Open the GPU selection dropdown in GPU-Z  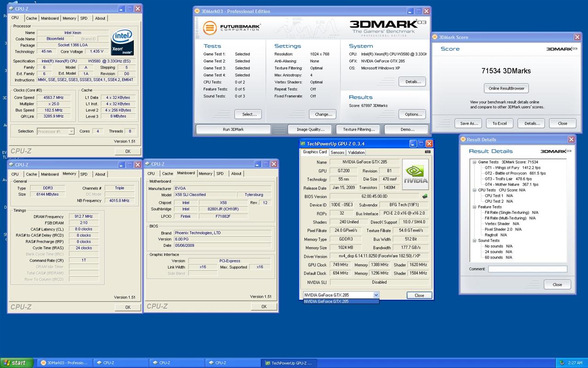tap(376, 295)
